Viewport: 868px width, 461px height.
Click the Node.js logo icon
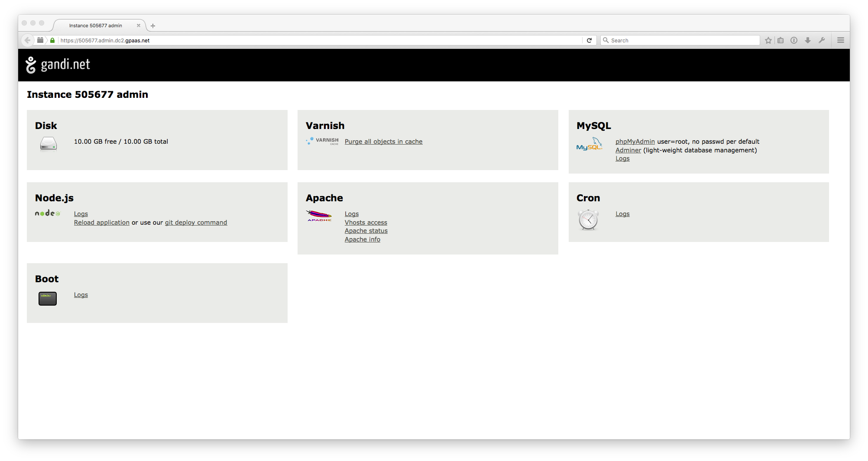tap(48, 213)
